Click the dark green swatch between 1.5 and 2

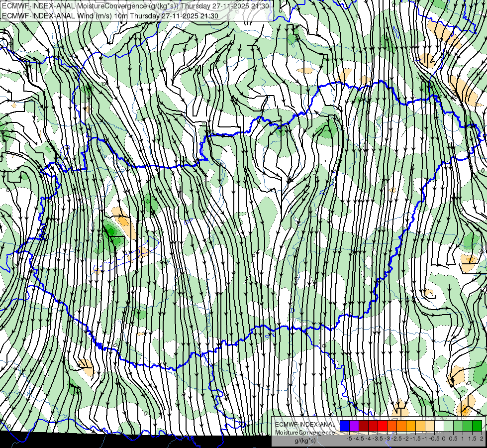click(477, 426)
